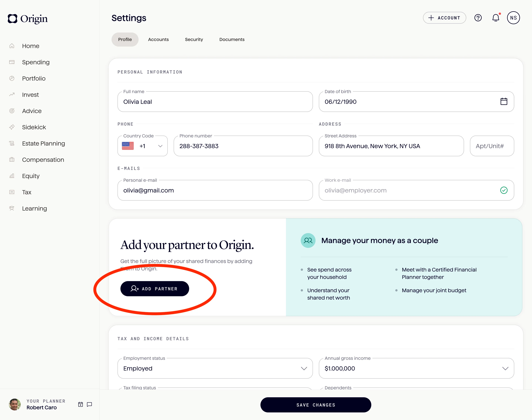Open the Annual gross income dropdown

click(x=505, y=368)
